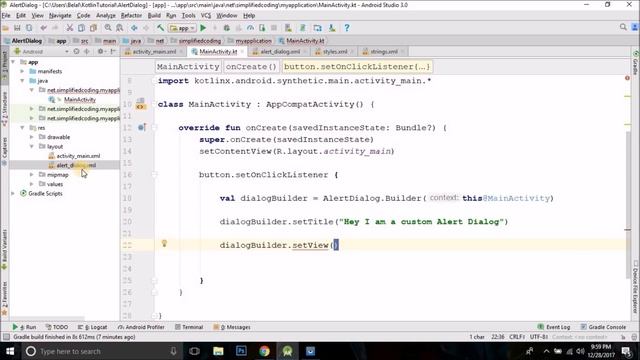The width and height of the screenshot is (640, 360).
Task: Open the VCS menu
Action: click(206, 16)
